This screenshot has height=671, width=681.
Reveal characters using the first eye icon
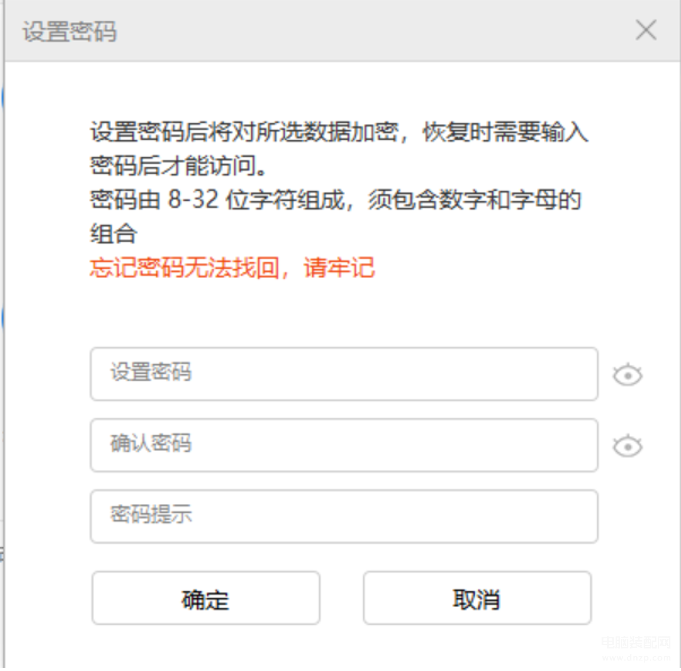628,375
